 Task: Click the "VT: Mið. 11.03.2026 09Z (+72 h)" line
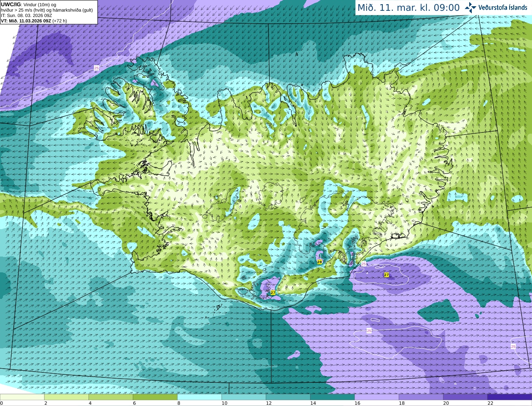34,21
